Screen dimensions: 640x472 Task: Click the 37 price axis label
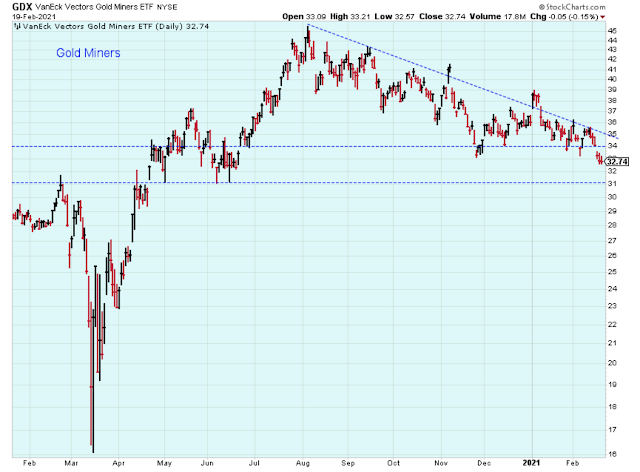pos(612,111)
